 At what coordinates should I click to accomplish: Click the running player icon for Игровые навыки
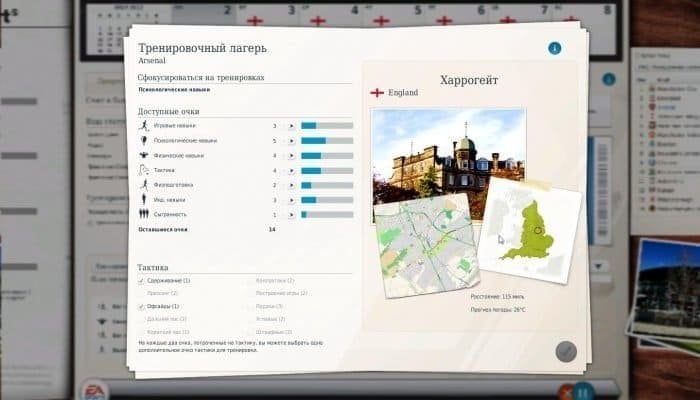pyautogui.click(x=144, y=126)
